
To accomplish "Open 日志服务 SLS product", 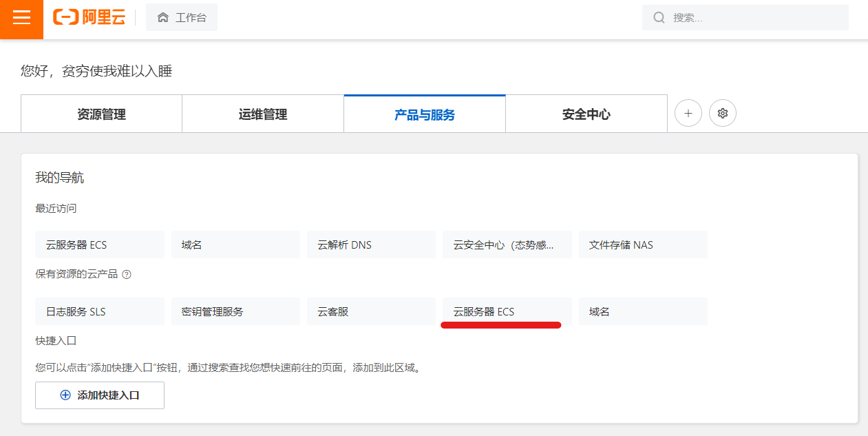I will click(100, 311).
